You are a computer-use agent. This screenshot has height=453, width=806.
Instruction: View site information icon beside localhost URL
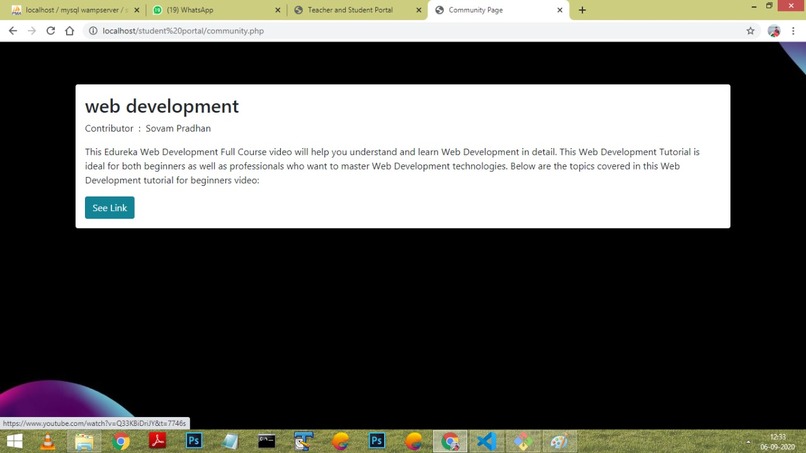point(93,31)
